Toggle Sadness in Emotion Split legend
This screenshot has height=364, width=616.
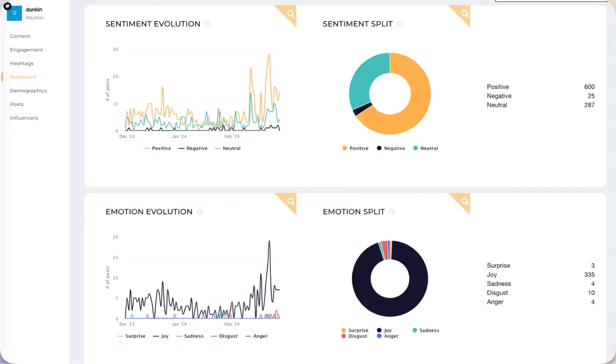point(426,330)
